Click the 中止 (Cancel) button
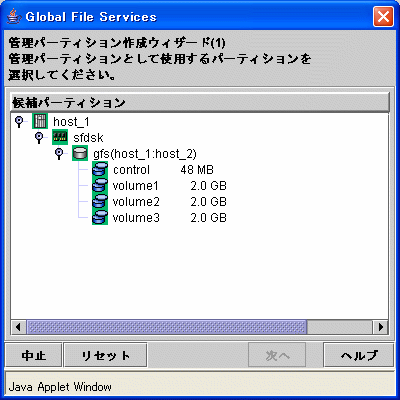The height and width of the screenshot is (400, 400). (x=34, y=355)
